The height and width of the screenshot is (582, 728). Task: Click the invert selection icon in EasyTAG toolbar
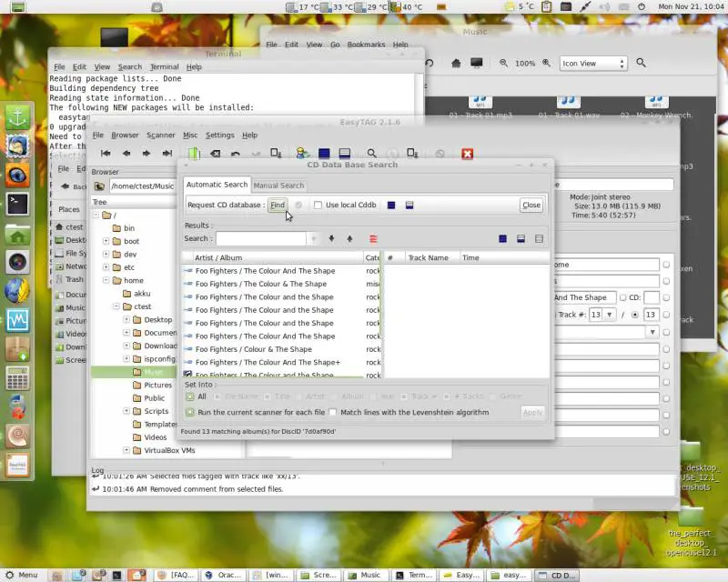pyautogui.click(x=345, y=153)
